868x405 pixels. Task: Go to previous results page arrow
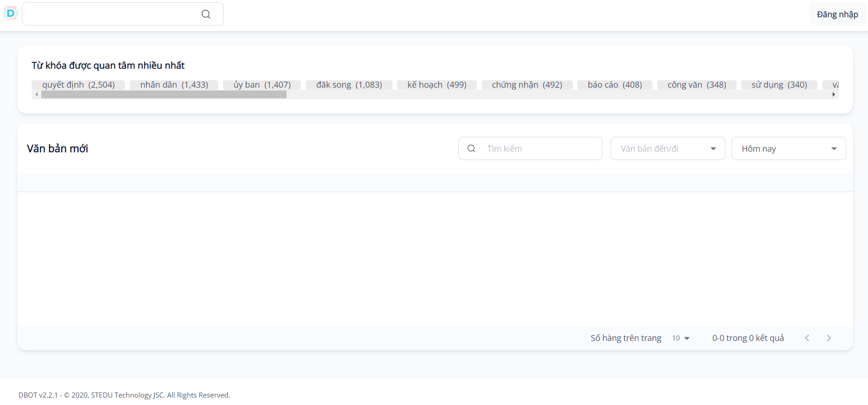[x=807, y=338]
